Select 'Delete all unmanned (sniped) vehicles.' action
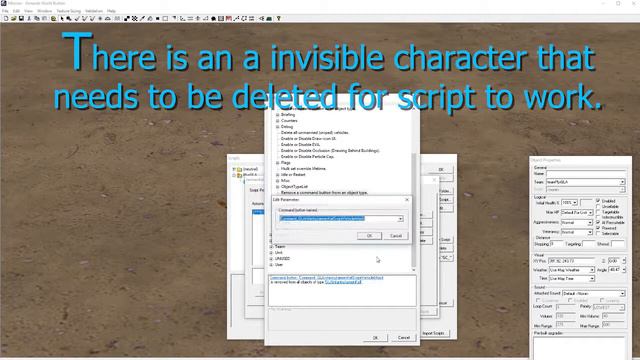This screenshot has width=640, height=360. click(x=315, y=133)
